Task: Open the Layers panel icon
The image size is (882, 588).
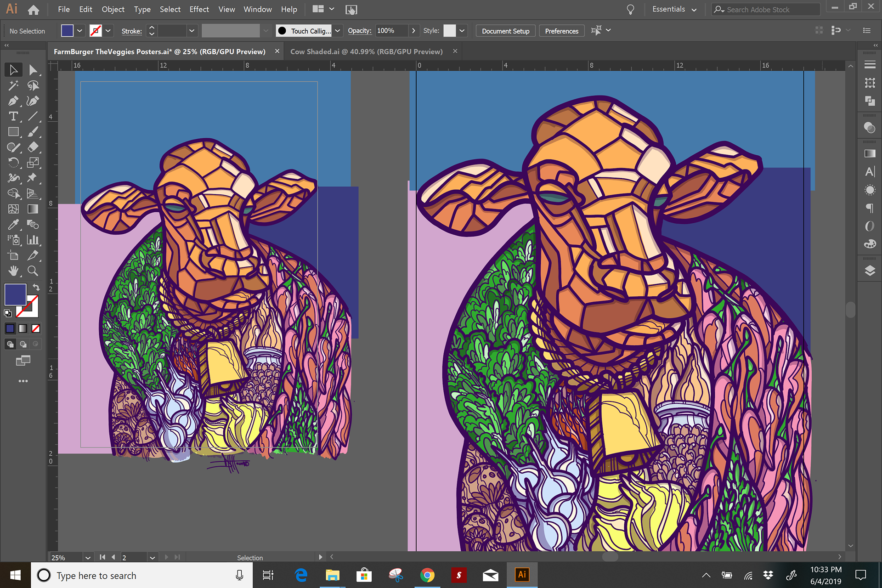Action: pyautogui.click(x=870, y=271)
